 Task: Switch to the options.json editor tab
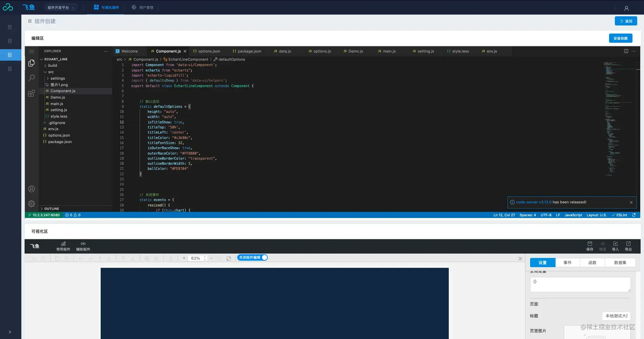point(206,51)
